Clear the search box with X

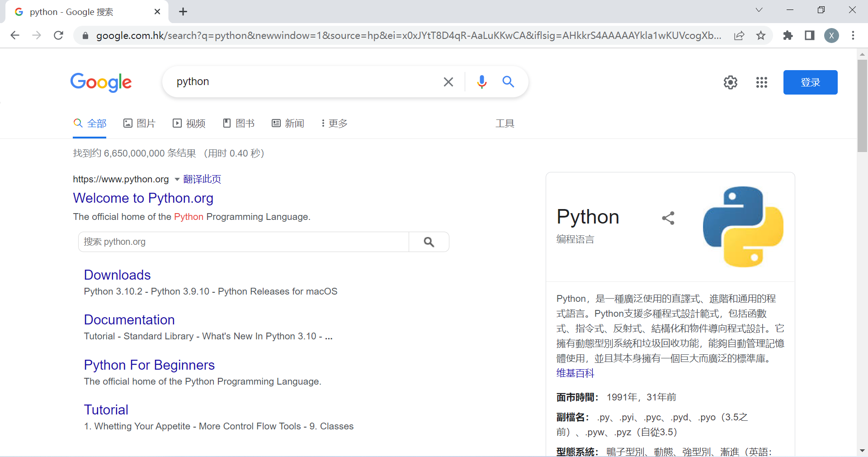click(x=448, y=82)
